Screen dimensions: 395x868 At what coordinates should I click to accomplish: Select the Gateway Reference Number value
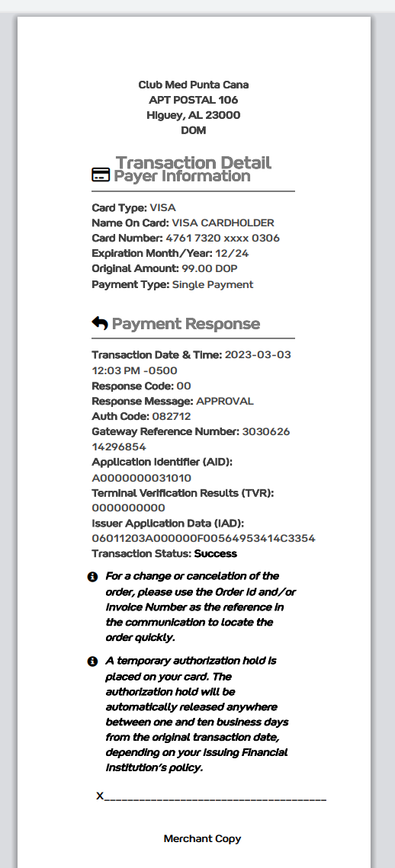coord(191,439)
